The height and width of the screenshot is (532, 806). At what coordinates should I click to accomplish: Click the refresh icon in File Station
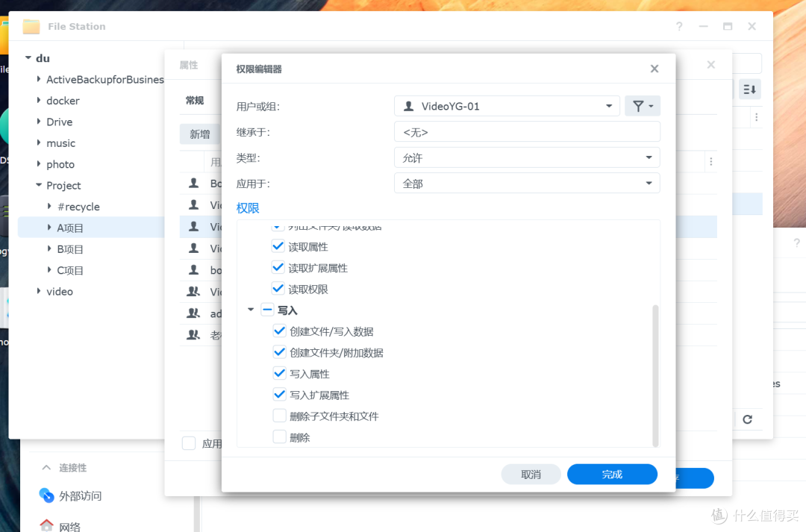pyautogui.click(x=747, y=419)
